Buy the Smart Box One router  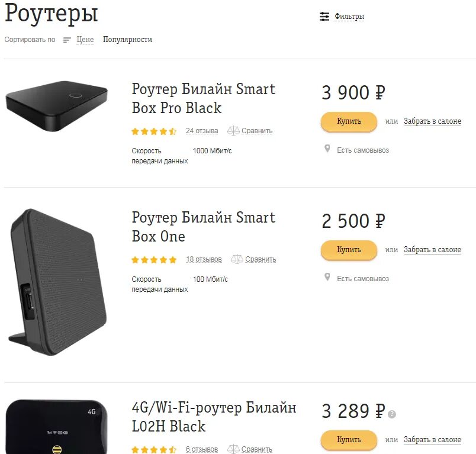click(x=349, y=250)
